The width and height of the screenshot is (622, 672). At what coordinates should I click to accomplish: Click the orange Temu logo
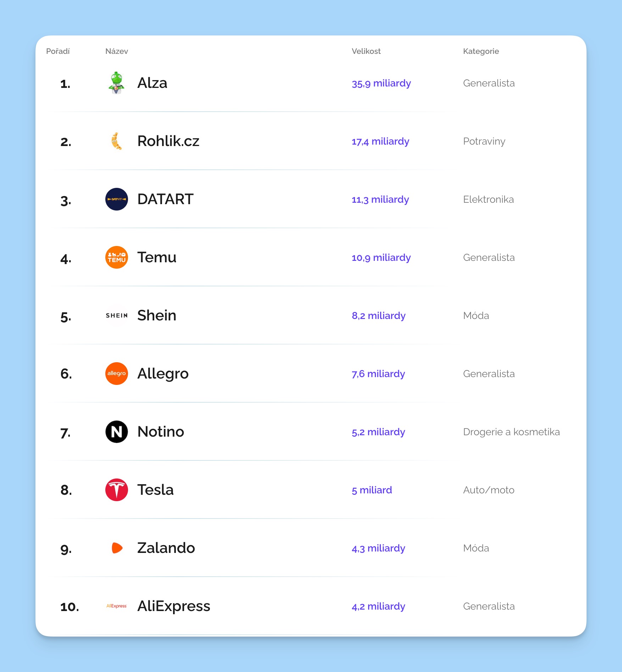(116, 257)
